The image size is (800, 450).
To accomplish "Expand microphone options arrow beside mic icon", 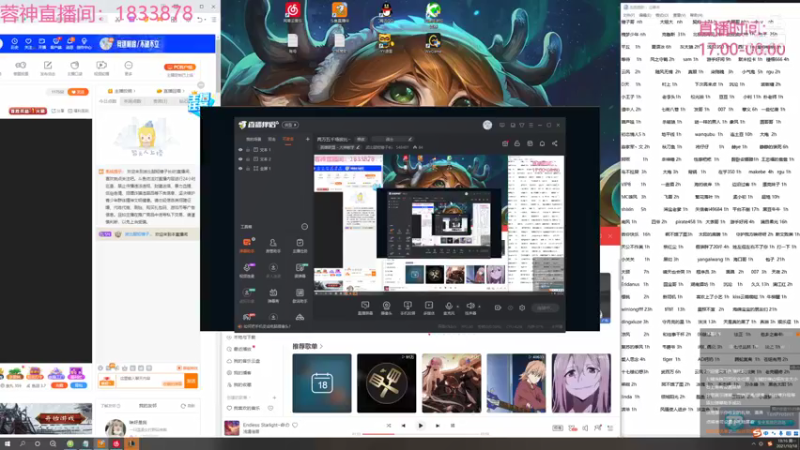I will [458, 306].
